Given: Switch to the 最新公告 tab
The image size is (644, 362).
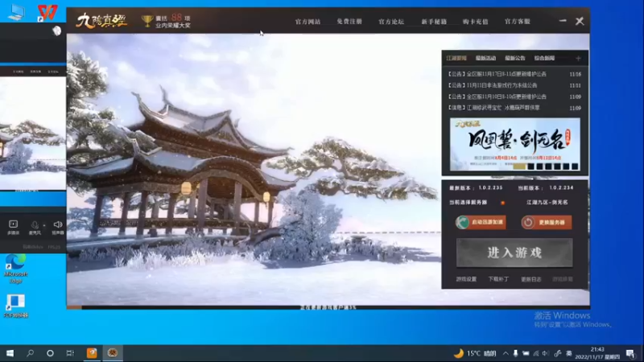Looking at the screenshot, I should 515,58.
